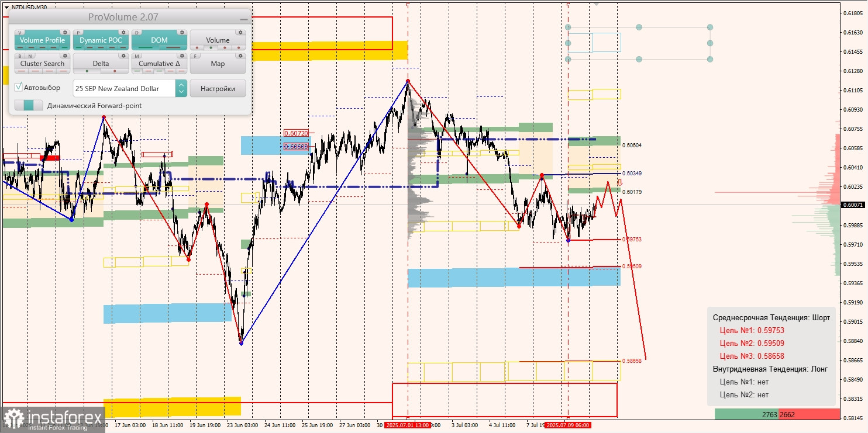The image size is (868, 433).
Task: Click Внутридневная Тенденция: Лонг text
Action: pyautogui.click(x=770, y=369)
